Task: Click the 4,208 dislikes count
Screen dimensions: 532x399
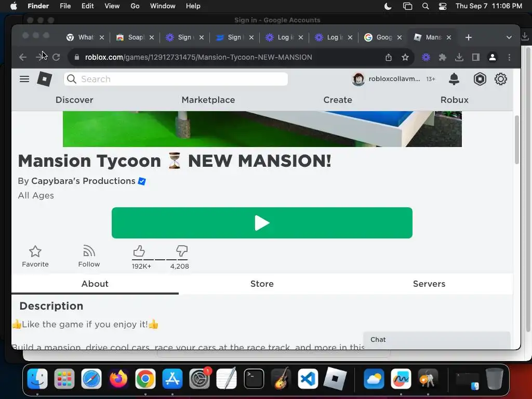Action: tap(179, 267)
